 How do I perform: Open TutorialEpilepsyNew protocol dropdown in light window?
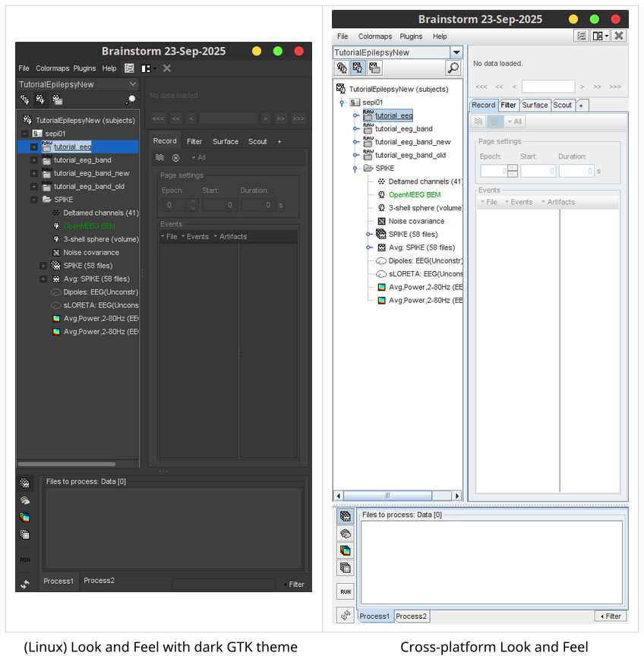point(456,52)
